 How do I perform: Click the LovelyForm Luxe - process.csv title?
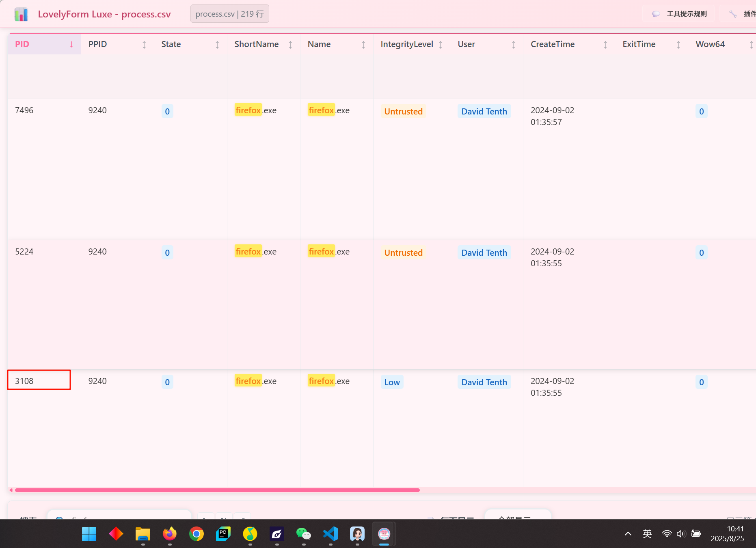tap(104, 14)
